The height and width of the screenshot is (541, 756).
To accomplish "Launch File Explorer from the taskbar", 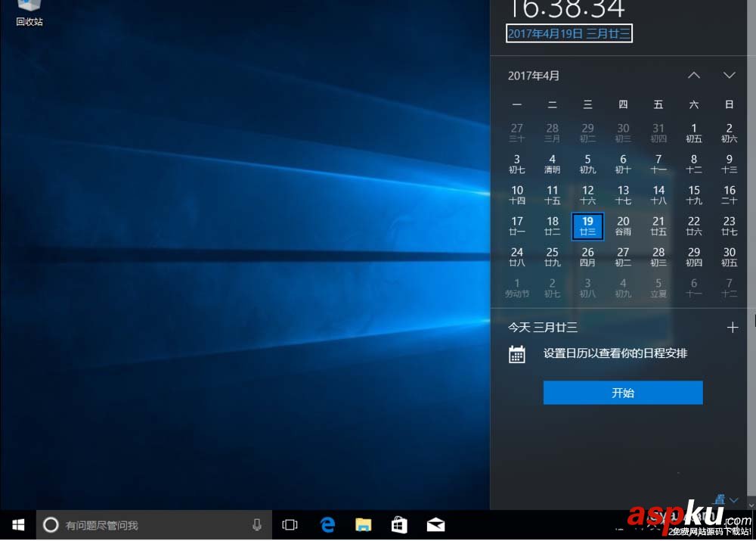I will [x=363, y=524].
